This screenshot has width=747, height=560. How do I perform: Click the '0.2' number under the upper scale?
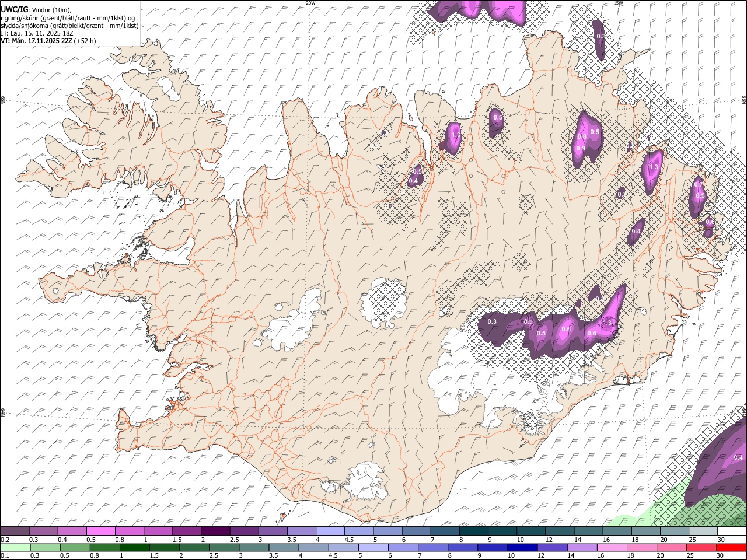tap(5, 540)
